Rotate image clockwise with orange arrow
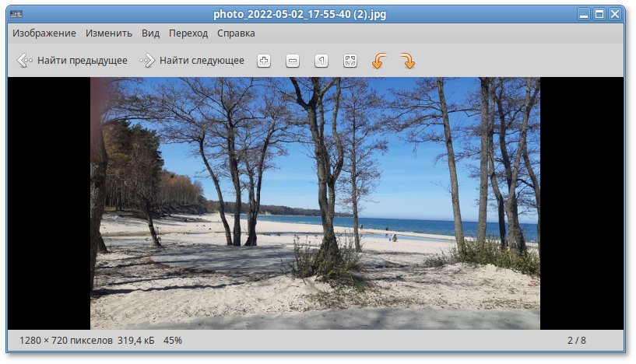 point(407,61)
